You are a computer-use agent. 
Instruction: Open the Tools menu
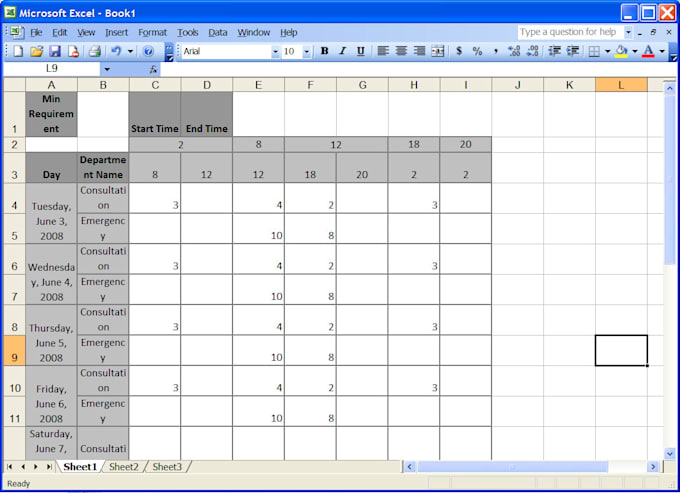(x=187, y=33)
